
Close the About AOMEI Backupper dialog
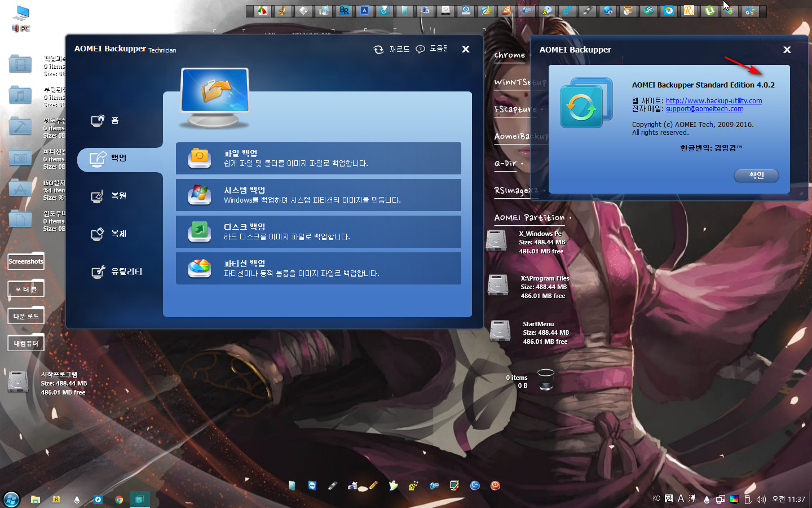click(x=787, y=50)
